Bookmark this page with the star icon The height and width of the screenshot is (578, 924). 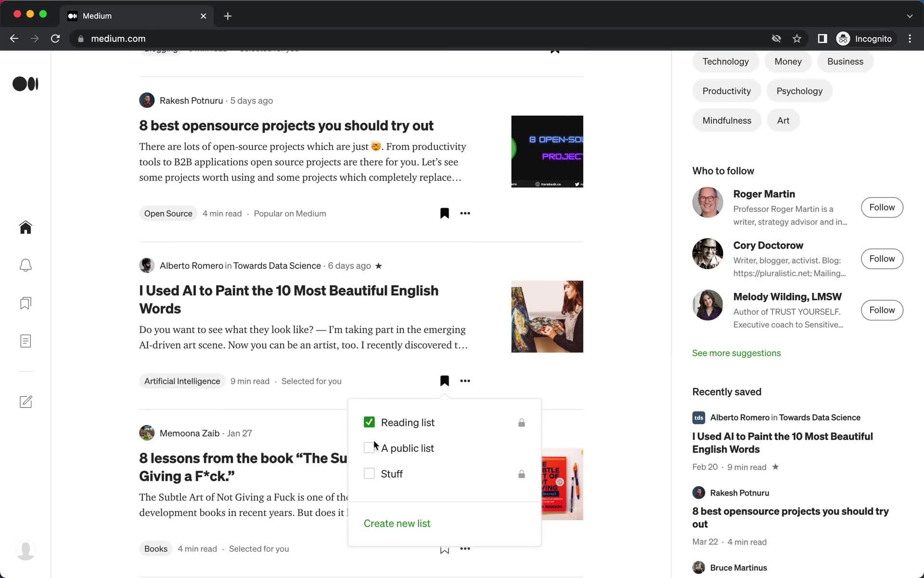pyautogui.click(x=797, y=39)
